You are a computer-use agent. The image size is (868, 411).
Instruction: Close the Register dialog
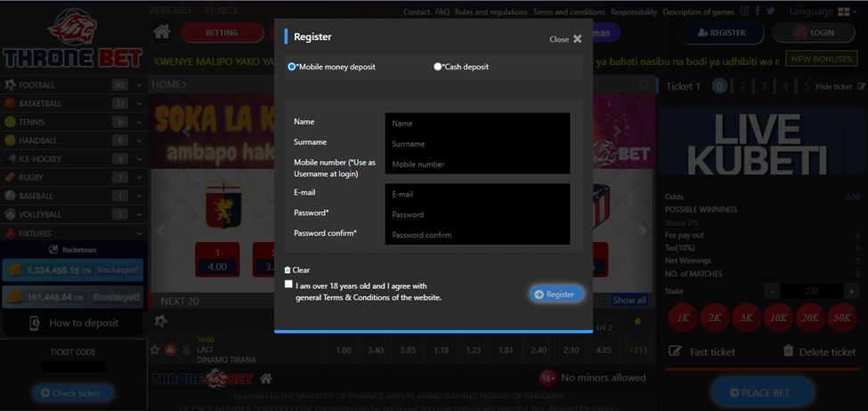tap(565, 39)
